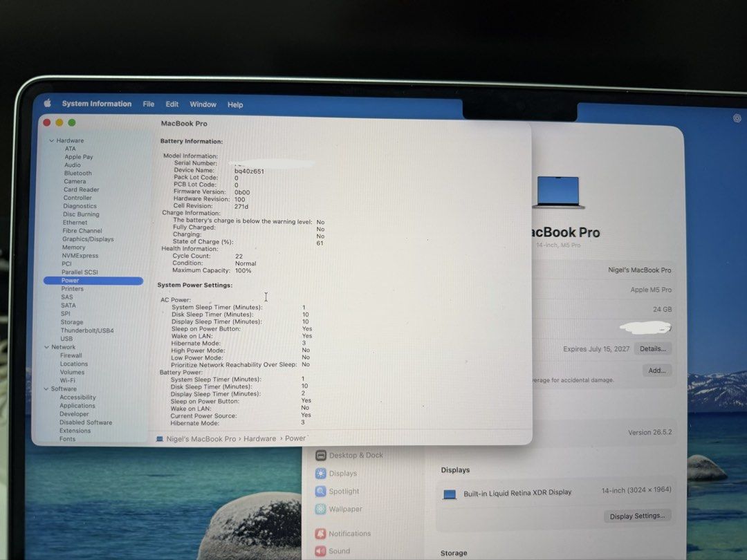Image resolution: width=747 pixels, height=560 pixels.
Task: Open Wallpaper in System Settings sidebar
Action: click(x=339, y=509)
